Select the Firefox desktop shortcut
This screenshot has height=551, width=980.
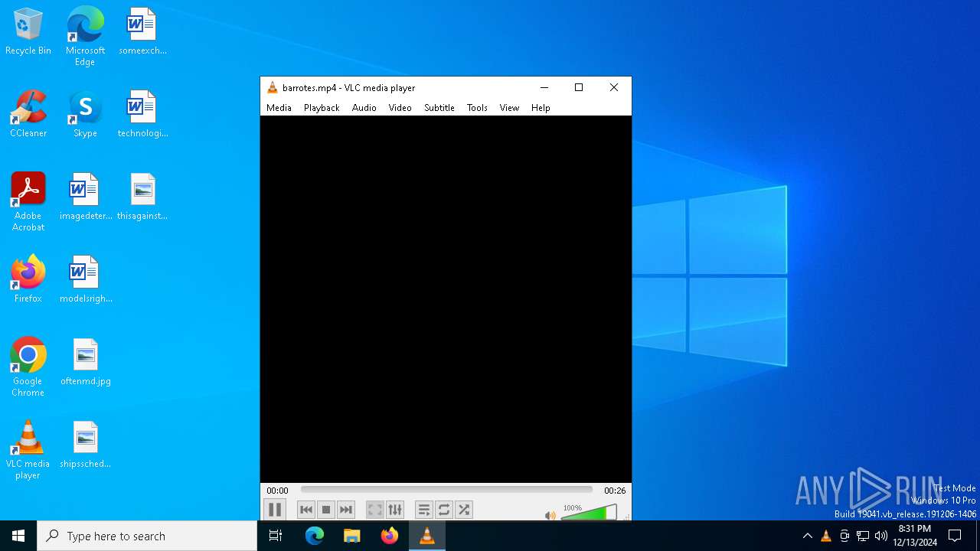[28, 280]
